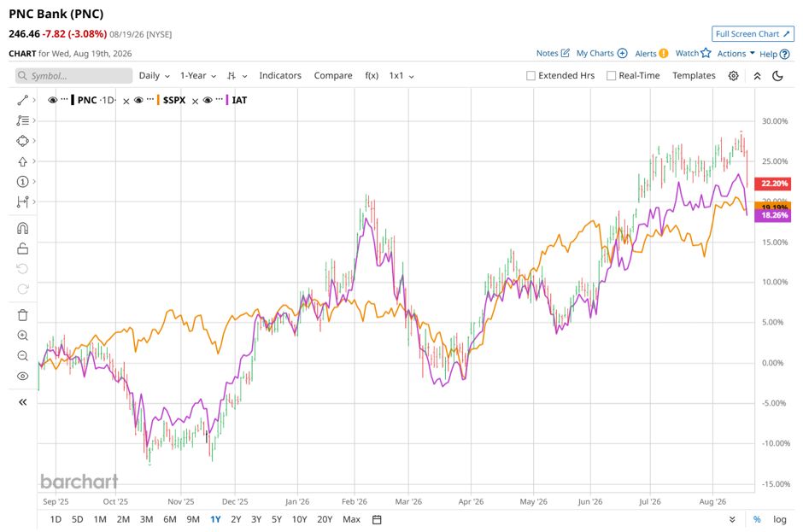Toggle visibility of the PNC series
The height and width of the screenshot is (532, 803).
(x=52, y=100)
